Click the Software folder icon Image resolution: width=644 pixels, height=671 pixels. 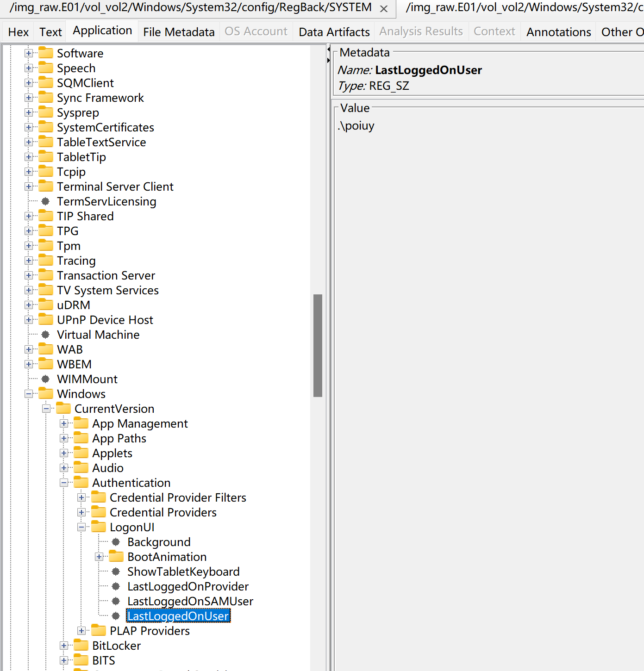point(46,53)
